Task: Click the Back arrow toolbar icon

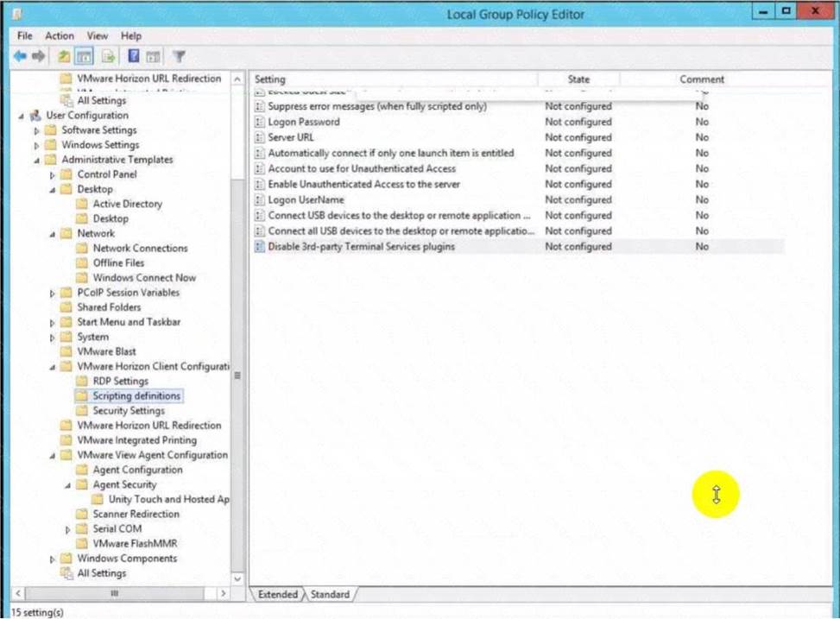Action: coord(21,56)
